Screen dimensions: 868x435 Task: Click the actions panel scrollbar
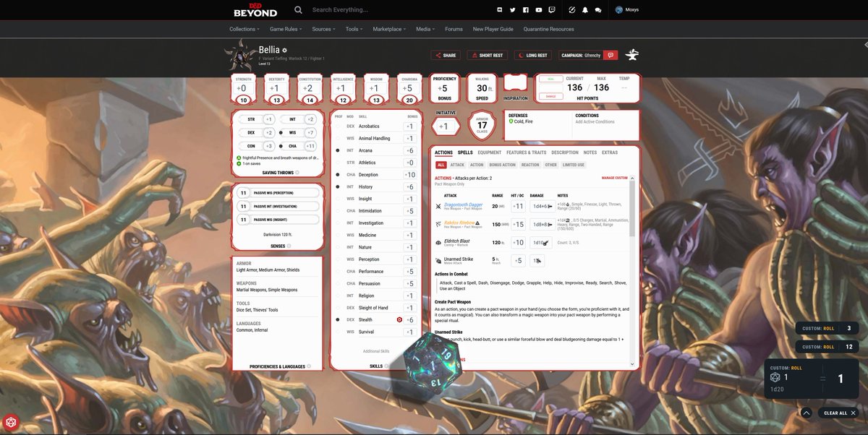[631, 208]
